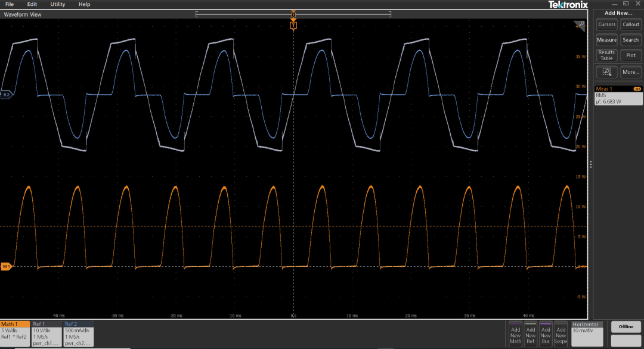
Task: Click the Waveform View title
Action: click(x=23, y=14)
